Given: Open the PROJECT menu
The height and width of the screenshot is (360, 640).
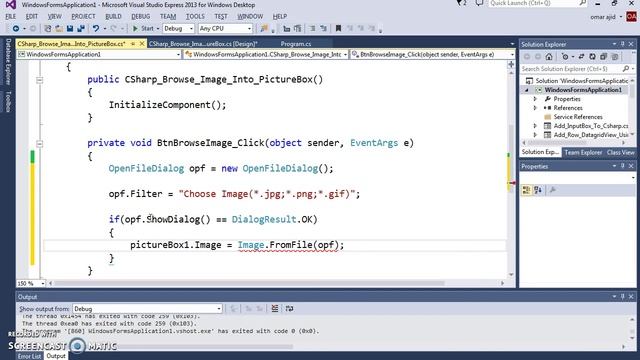Looking at the screenshot, I should tap(83, 17).
